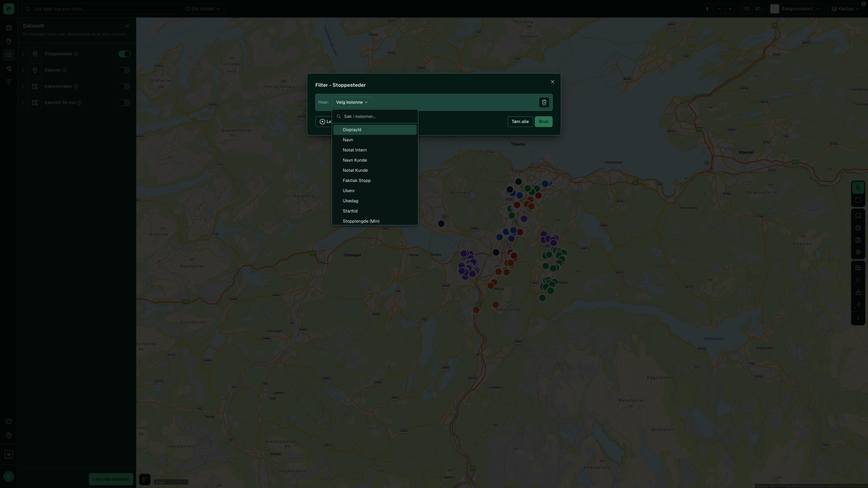Open the Kartlag dropdown
Viewport: 868px width, 488px height.
[846, 9]
